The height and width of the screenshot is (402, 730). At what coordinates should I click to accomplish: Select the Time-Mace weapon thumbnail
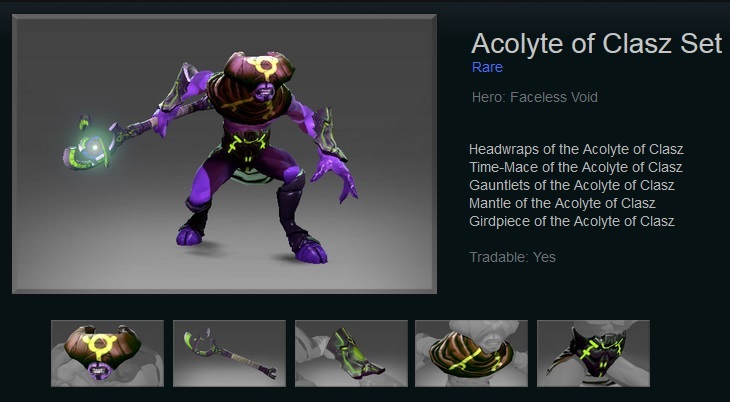[229, 353]
